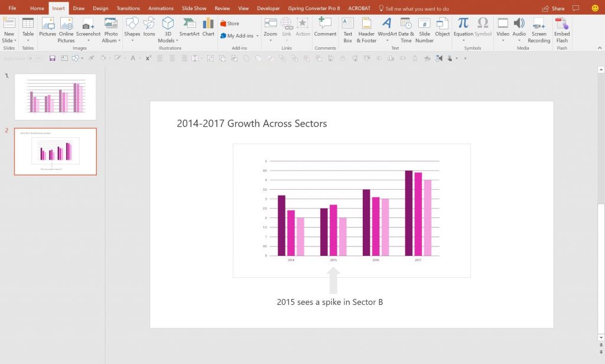
Task: Insert Pictures from the Images group
Action: point(47,28)
